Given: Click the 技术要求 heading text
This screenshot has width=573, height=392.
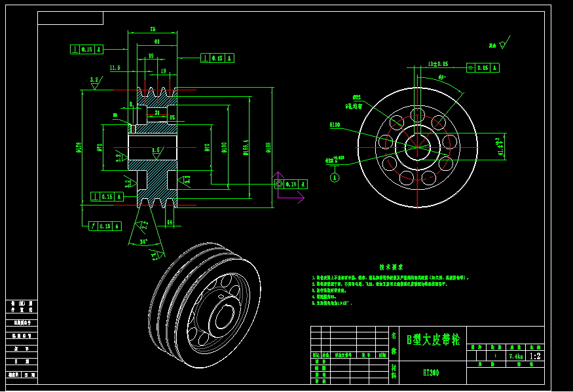Looking at the screenshot, I should [x=391, y=267].
